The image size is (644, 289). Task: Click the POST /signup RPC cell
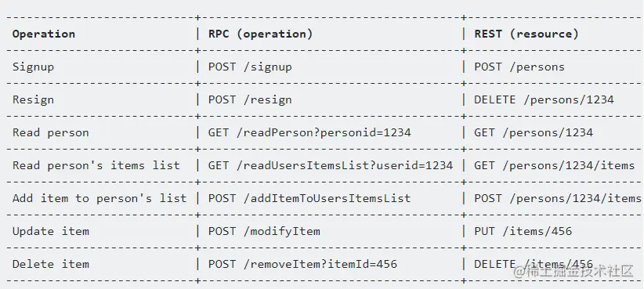(x=250, y=67)
